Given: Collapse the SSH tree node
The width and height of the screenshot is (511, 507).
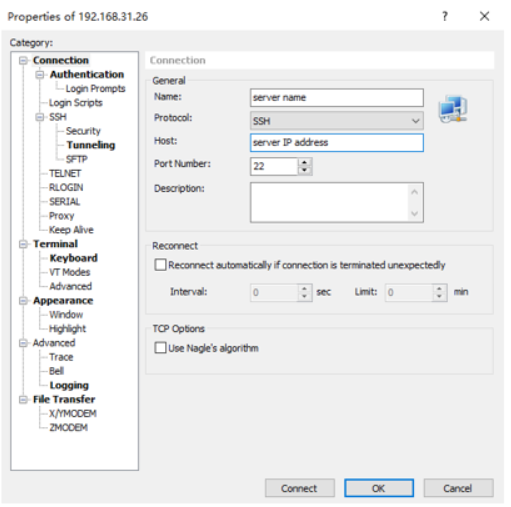Looking at the screenshot, I should pos(40,117).
